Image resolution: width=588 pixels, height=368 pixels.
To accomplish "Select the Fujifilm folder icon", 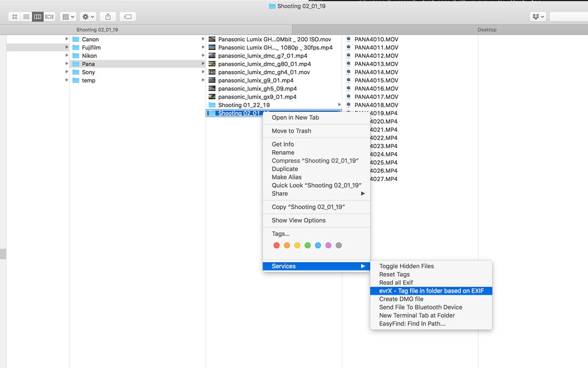I will tap(76, 48).
